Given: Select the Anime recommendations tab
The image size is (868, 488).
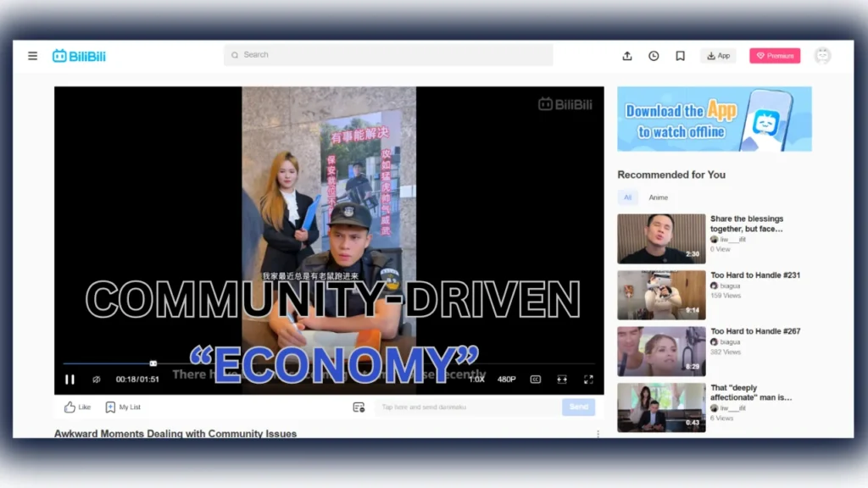Looking at the screenshot, I should coord(658,197).
